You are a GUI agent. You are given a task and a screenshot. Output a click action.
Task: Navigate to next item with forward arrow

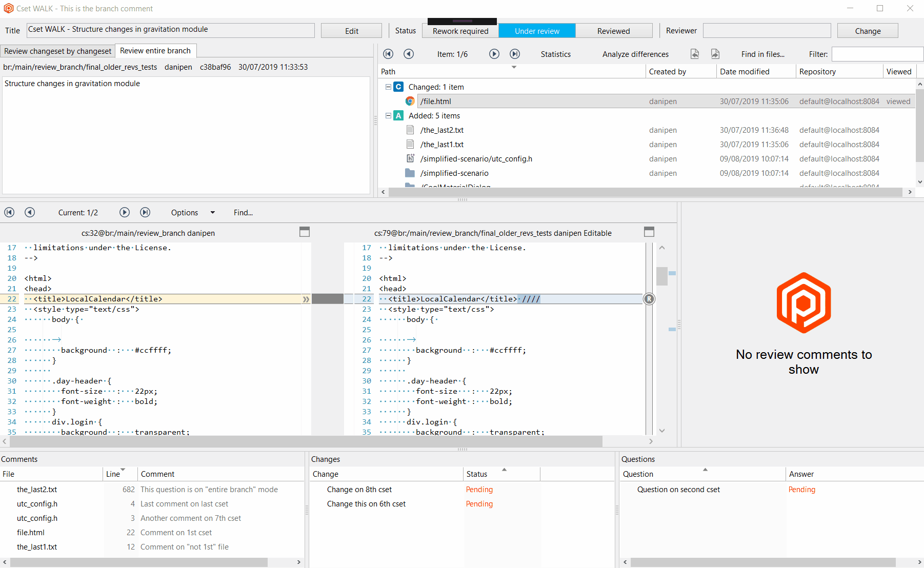pyautogui.click(x=494, y=54)
